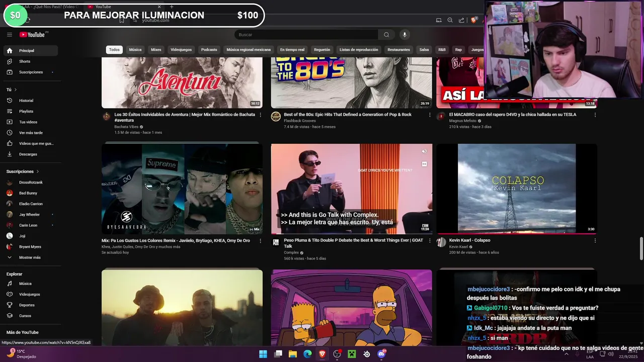Open Minecraft creeper taskbar icon
The height and width of the screenshot is (362, 644).
352,354
